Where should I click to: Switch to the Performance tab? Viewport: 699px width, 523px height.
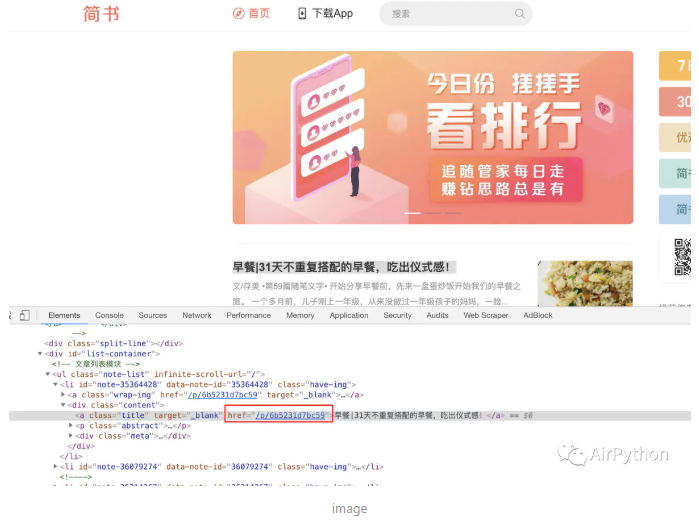(x=249, y=315)
